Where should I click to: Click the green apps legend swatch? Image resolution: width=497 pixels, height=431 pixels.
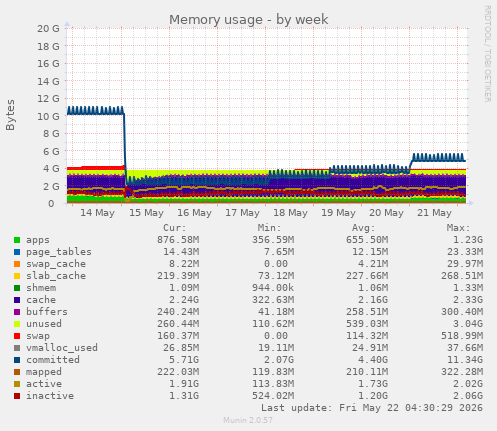coord(17,240)
